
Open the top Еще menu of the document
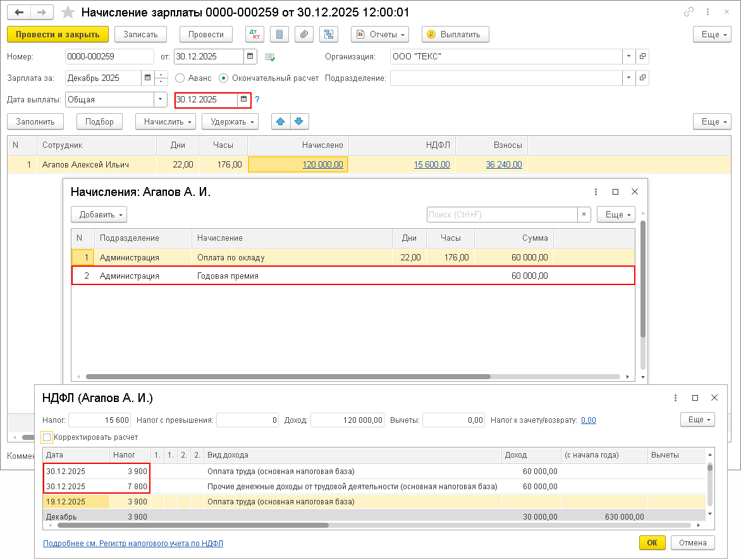click(712, 35)
